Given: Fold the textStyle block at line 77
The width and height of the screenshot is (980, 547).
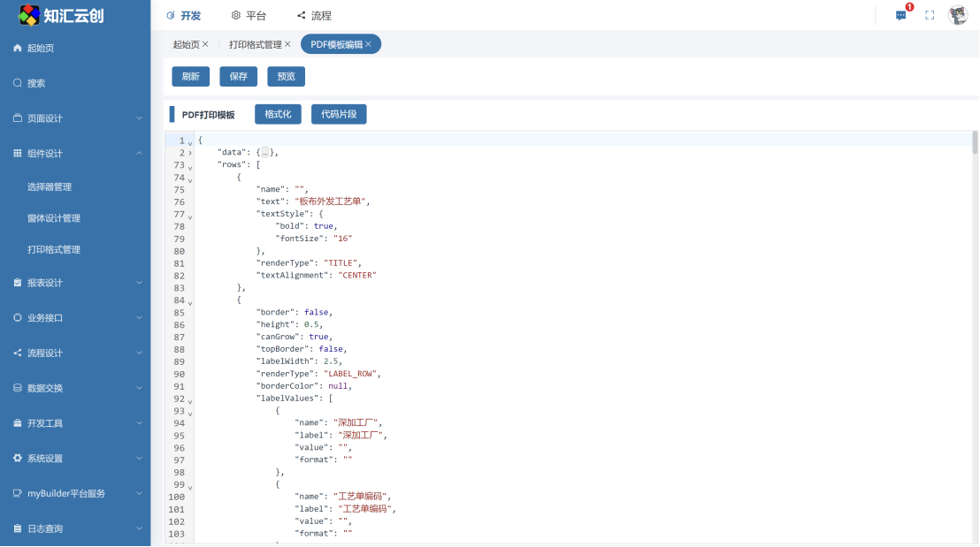Looking at the screenshot, I should pyautogui.click(x=190, y=217).
